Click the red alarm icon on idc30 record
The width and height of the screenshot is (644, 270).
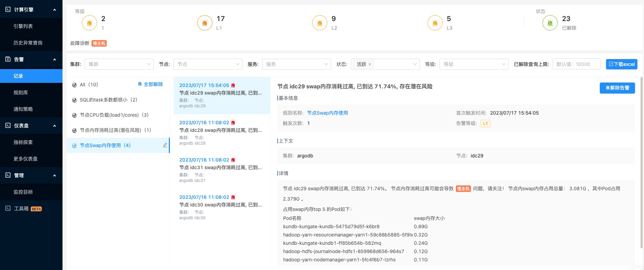(233, 197)
